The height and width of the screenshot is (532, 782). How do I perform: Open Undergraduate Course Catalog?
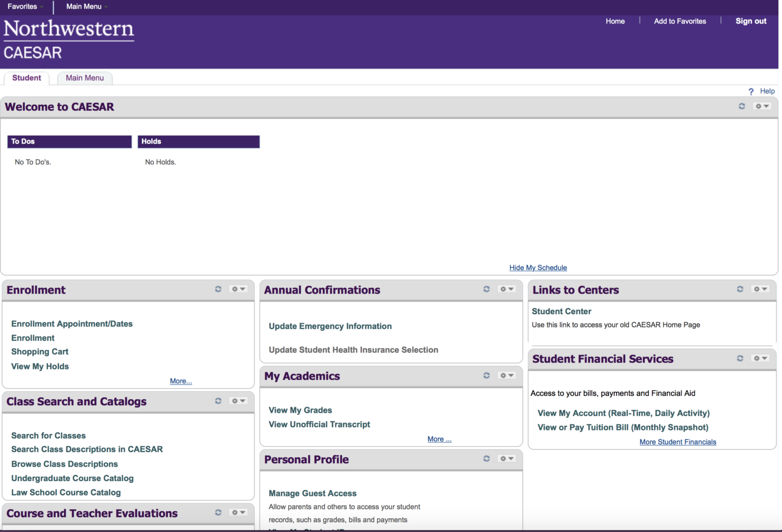(72, 478)
